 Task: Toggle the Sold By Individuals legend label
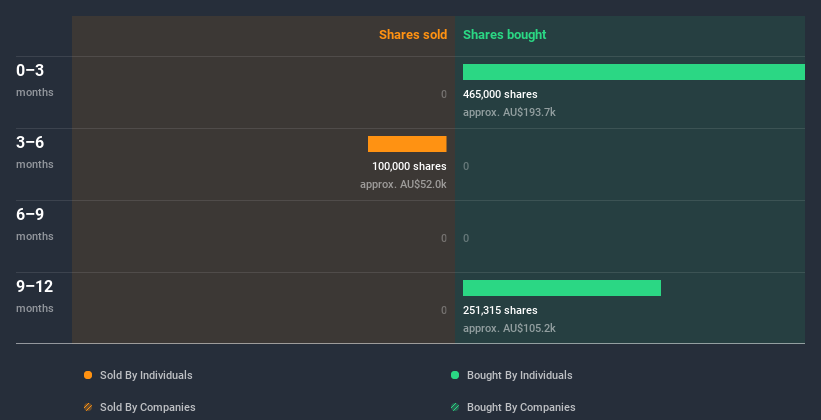[146, 375]
